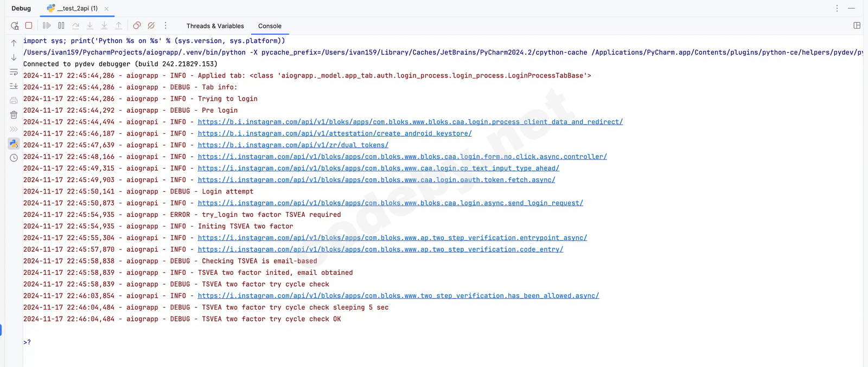Select the Console tab
868x367 pixels.
(270, 26)
